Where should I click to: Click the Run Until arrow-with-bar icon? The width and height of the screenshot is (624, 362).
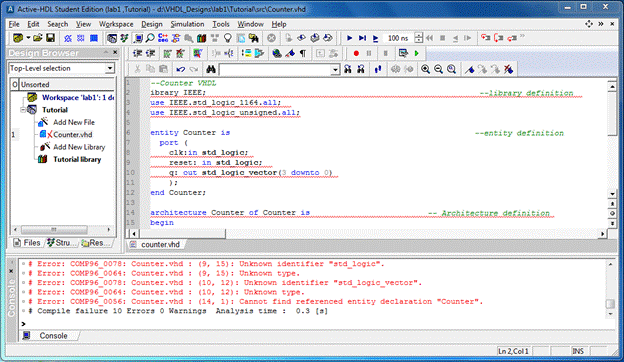pos(362,38)
